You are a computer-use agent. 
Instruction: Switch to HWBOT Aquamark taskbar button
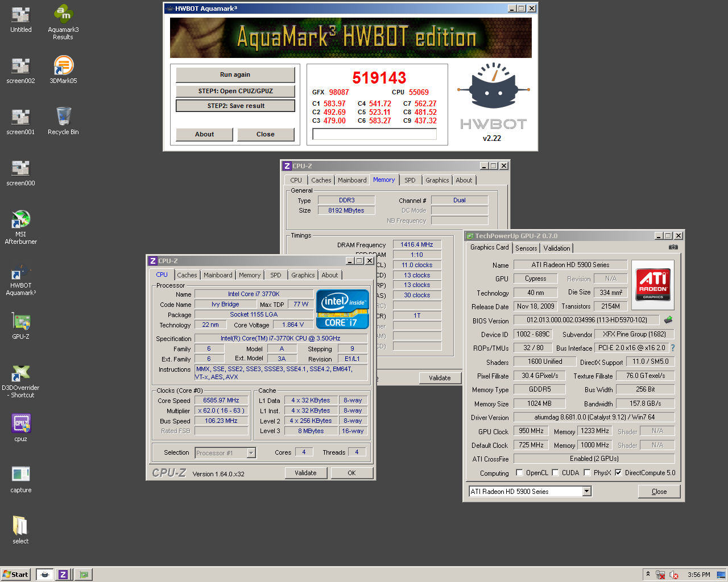tap(44, 575)
